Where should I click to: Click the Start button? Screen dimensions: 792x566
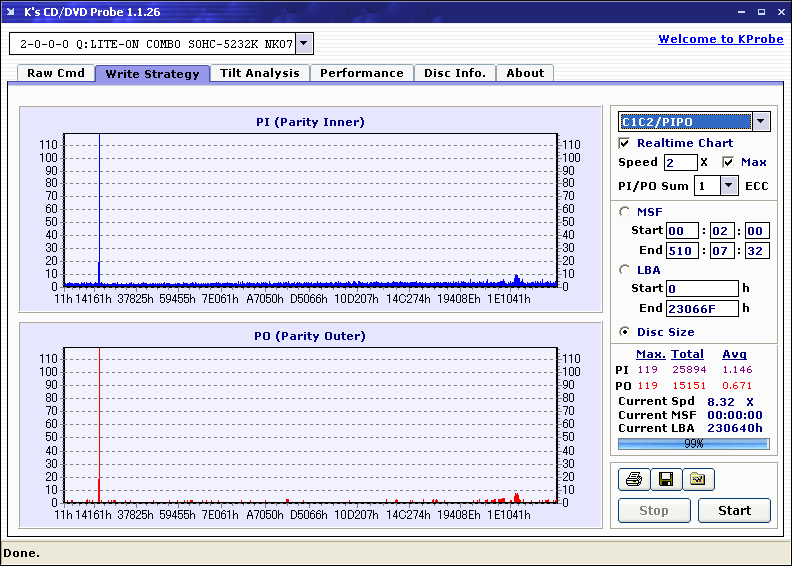(734, 510)
